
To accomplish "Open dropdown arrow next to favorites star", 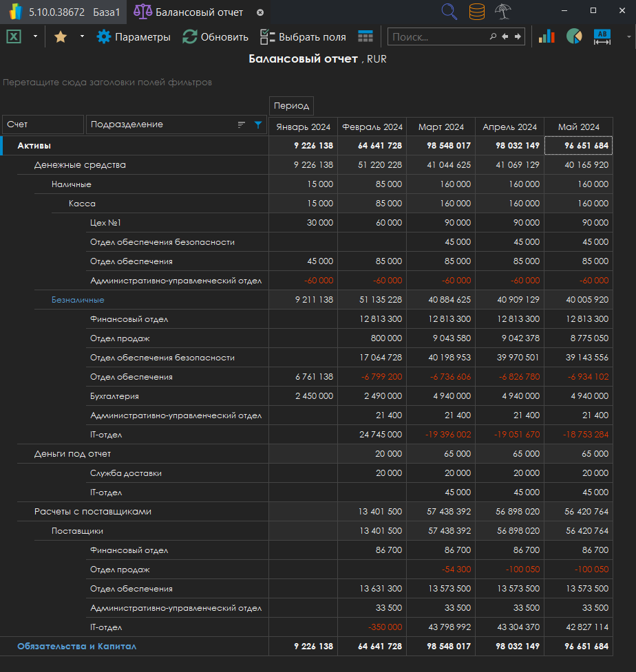I will [82, 37].
